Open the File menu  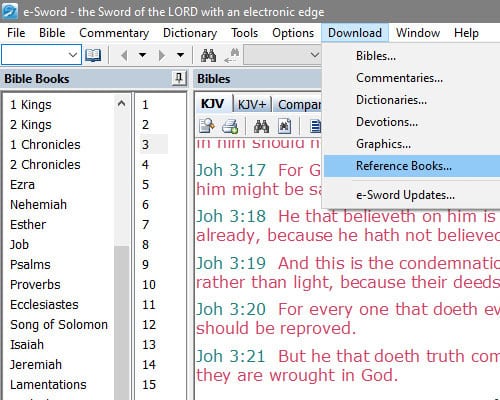pos(16,33)
